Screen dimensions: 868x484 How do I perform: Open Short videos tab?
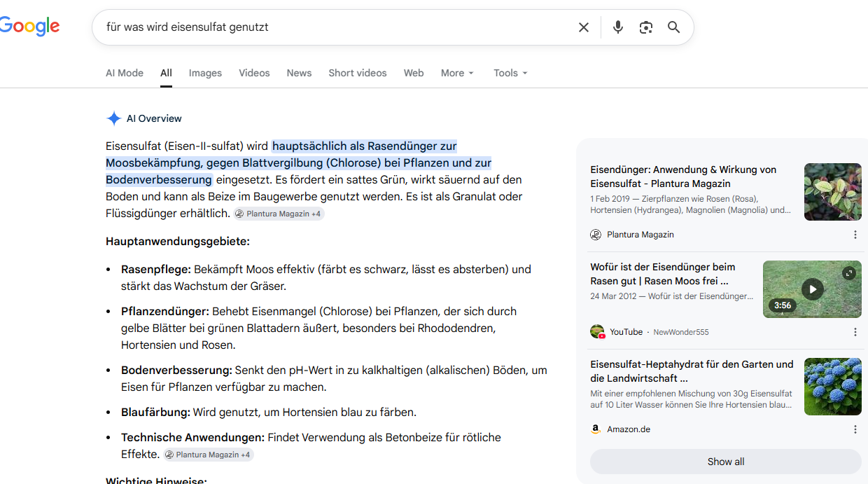(x=358, y=73)
